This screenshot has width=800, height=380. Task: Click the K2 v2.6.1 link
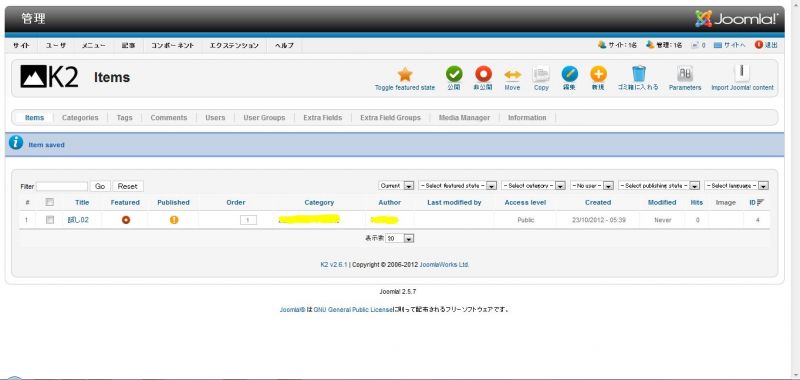[x=334, y=265]
